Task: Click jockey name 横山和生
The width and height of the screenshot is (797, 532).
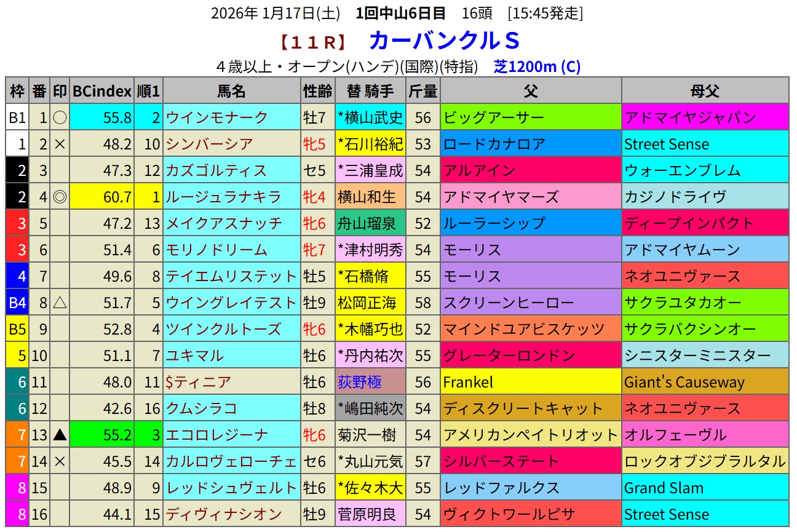Action: coord(367,197)
